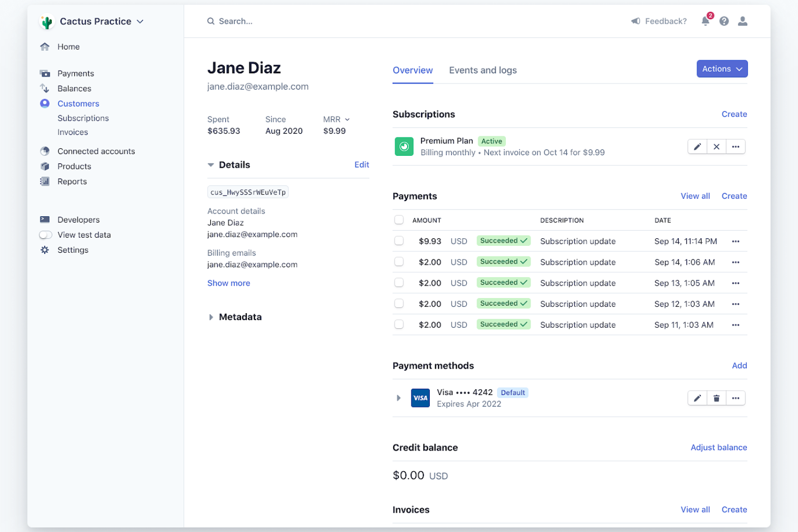The width and height of the screenshot is (798, 532).
Task: Click the help question mark icon
Action: click(x=724, y=21)
